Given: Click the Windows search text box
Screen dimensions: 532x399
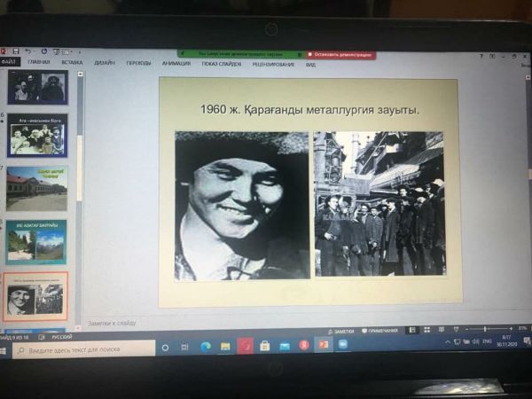Looking at the screenshot, I should click(x=84, y=349).
